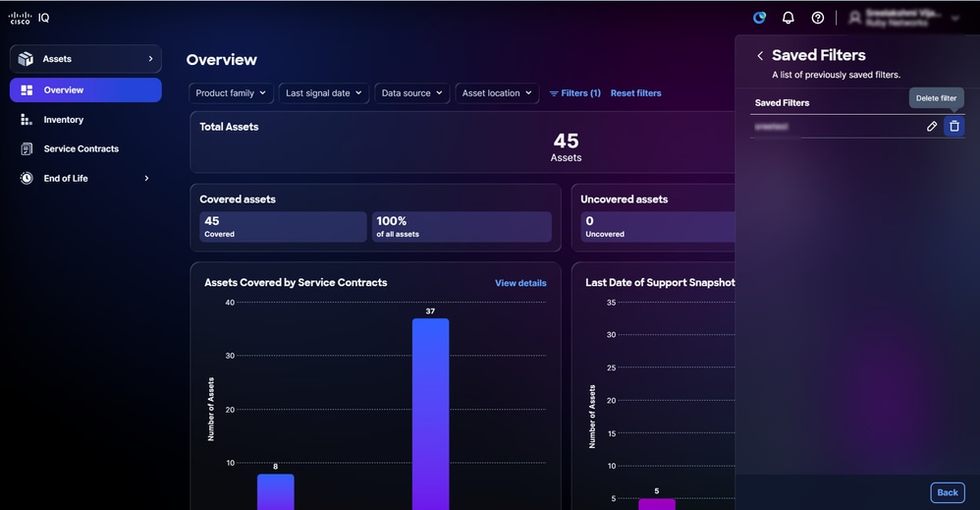Click the Overview page heading
This screenshot has width=980, height=510.
[221, 60]
